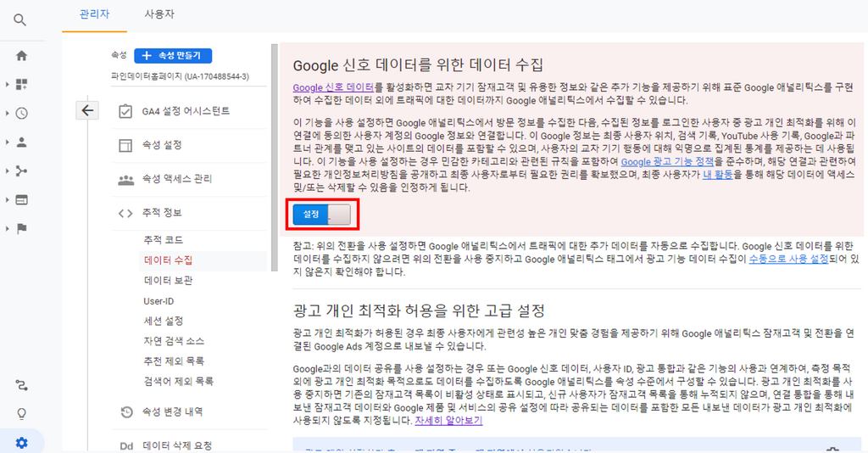Open the 내 활동 link
This screenshot has width=868, height=453.
click(717, 175)
